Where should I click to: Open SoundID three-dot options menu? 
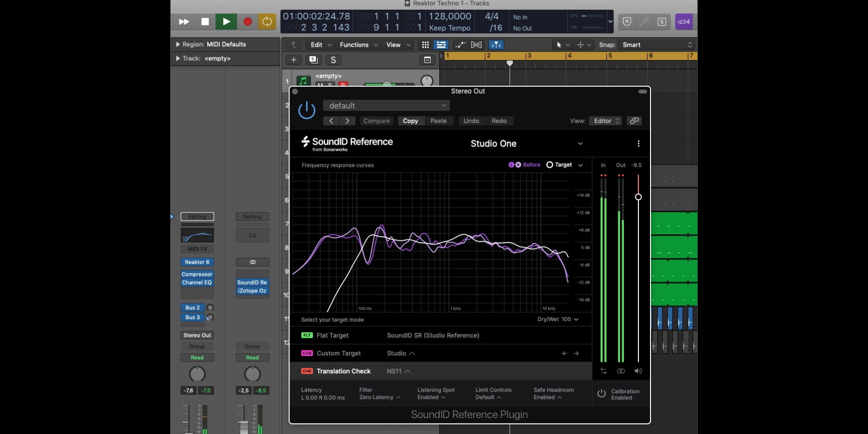[x=638, y=144]
